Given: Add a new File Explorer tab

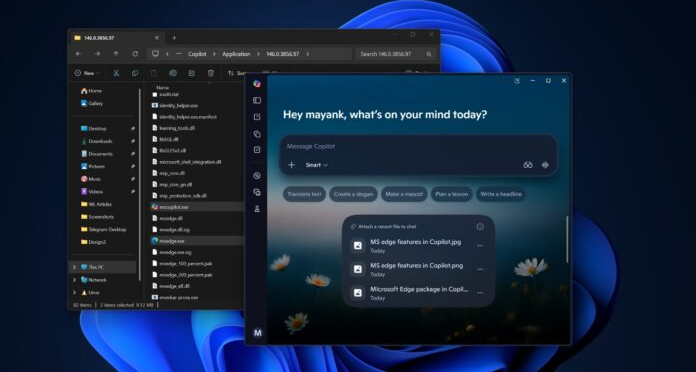Looking at the screenshot, I should [x=174, y=38].
